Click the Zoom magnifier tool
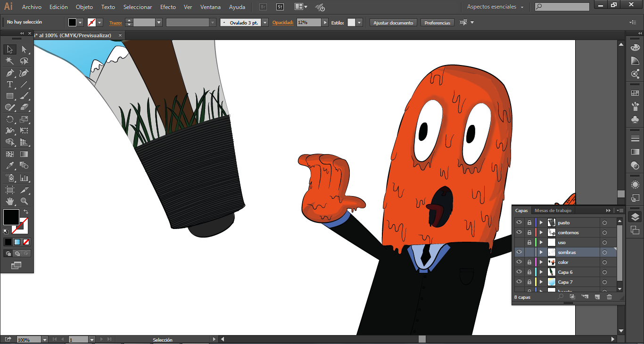The width and height of the screenshot is (644, 344). tap(24, 201)
